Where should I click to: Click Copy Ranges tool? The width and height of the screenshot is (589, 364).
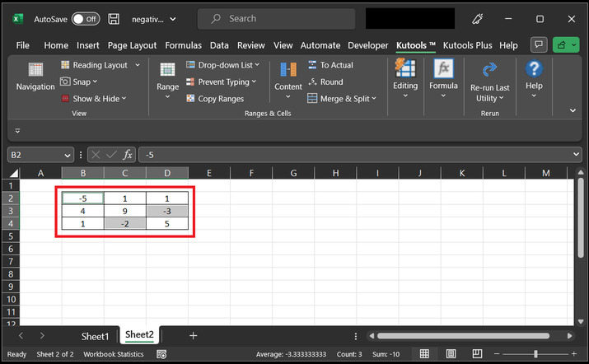(215, 99)
